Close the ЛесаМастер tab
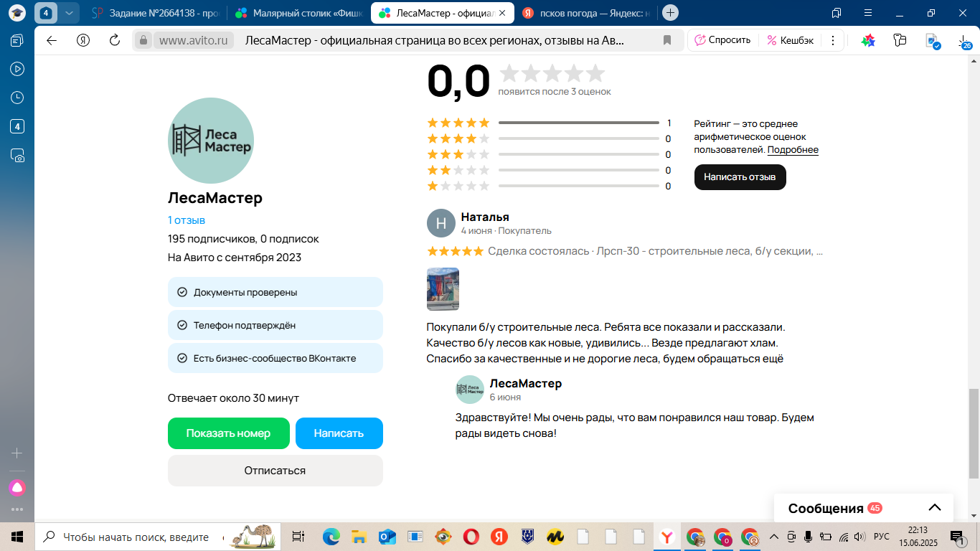 tap(502, 13)
